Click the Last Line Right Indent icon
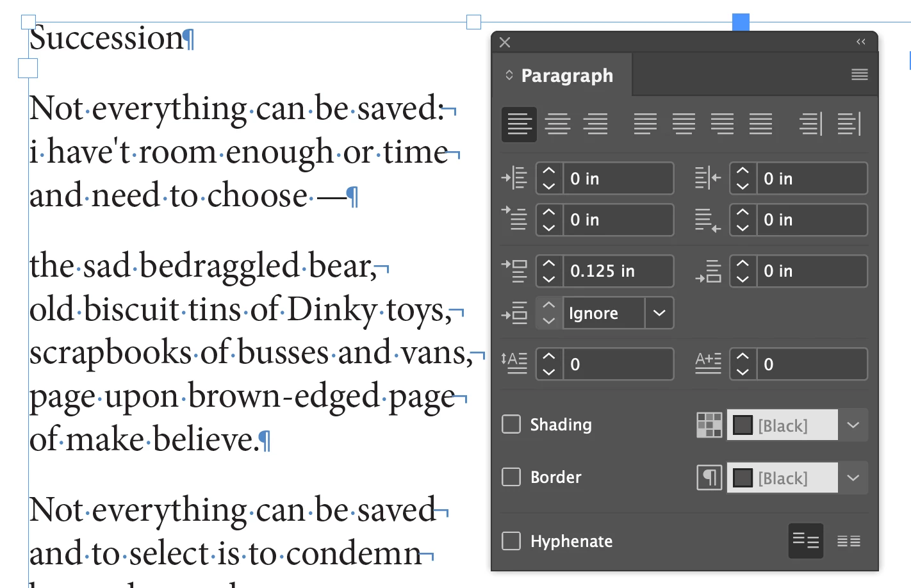Viewport: 911px width, 588px height. (x=708, y=219)
